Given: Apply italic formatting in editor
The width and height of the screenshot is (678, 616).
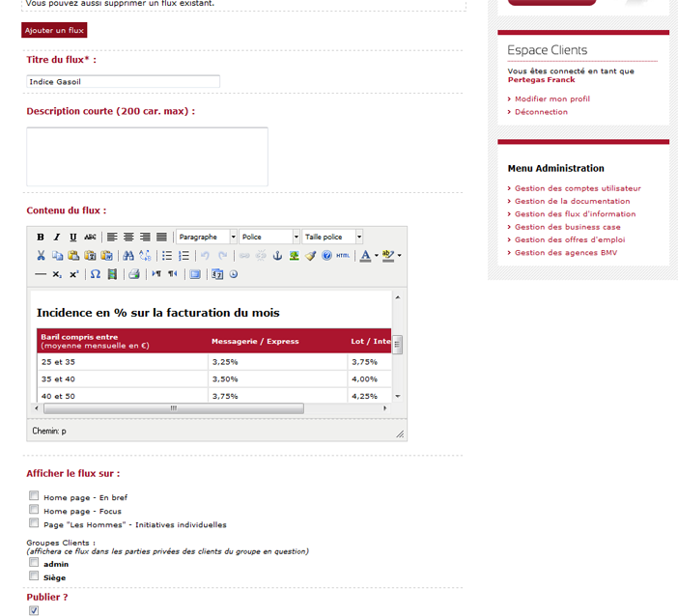Looking at the screenshot, I should tap(57, 237).
